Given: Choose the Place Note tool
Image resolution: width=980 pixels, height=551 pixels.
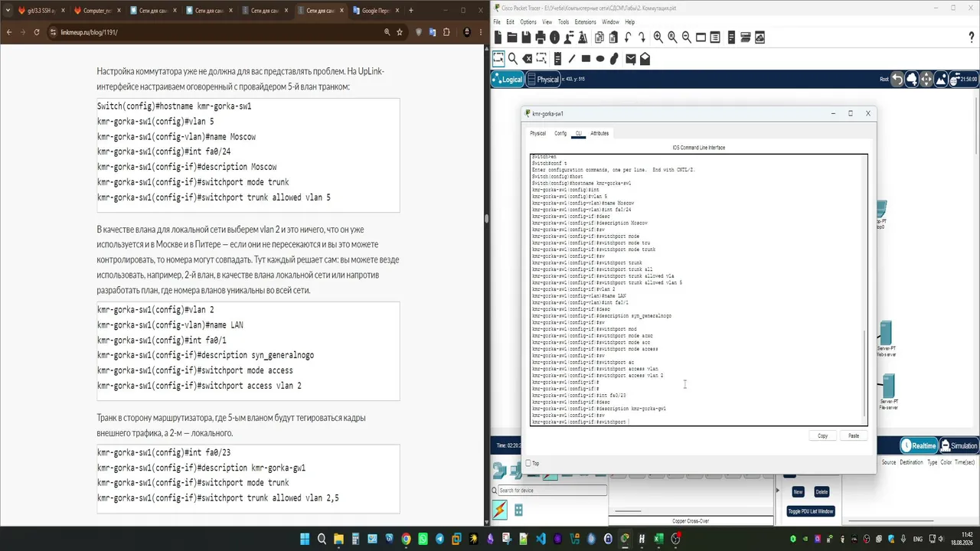Looking at the screenshot, I should (557, 58).
